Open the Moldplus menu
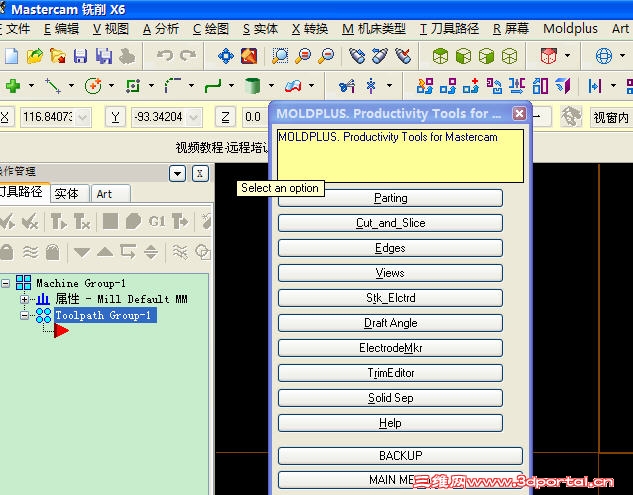 [570, 29]
